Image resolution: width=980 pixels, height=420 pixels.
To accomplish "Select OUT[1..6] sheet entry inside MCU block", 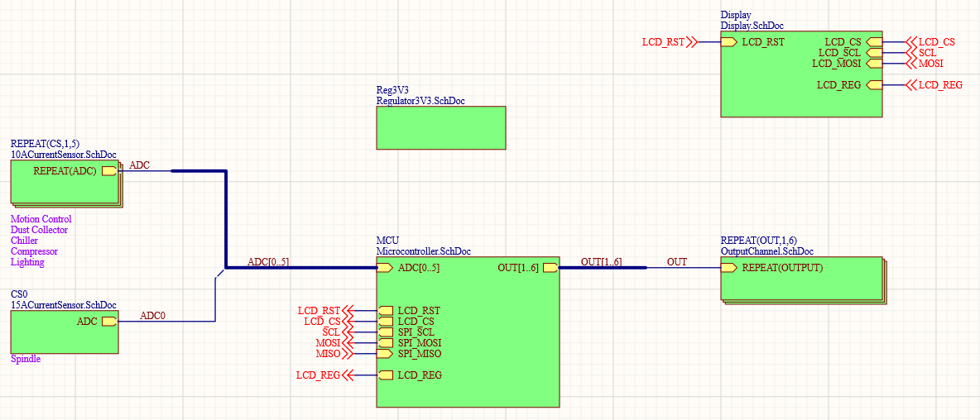I will (527, 268).
